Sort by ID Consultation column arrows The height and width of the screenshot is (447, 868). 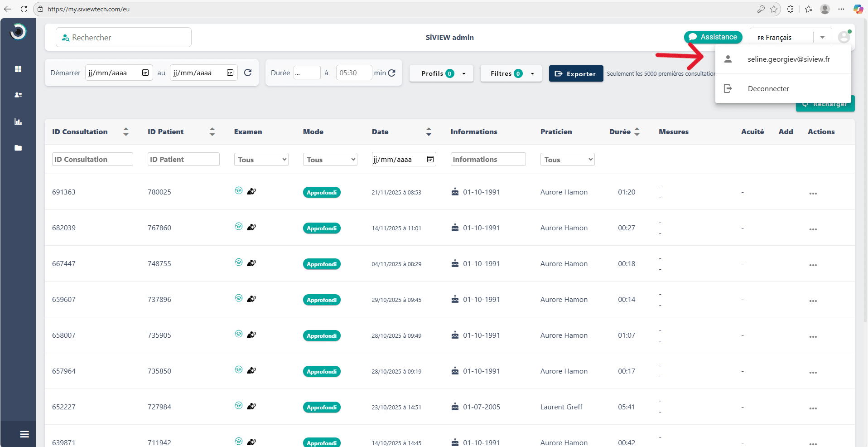tap(126, 132)
